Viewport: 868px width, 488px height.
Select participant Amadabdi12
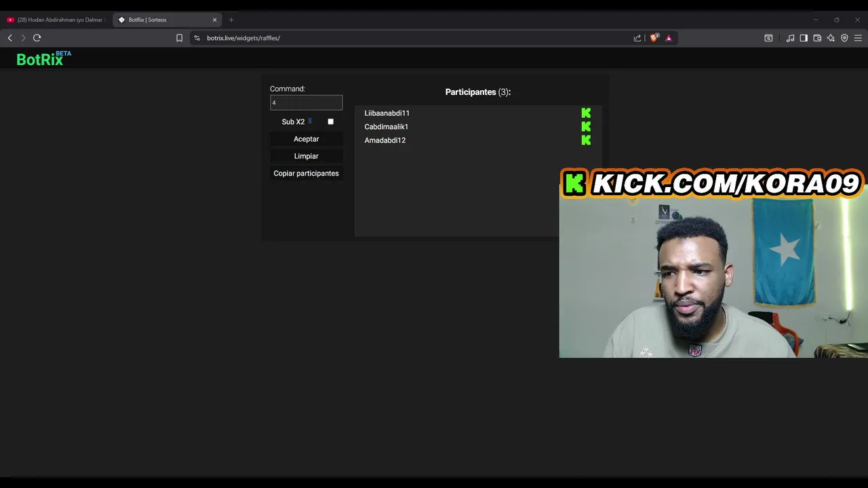tap(384, 140)
